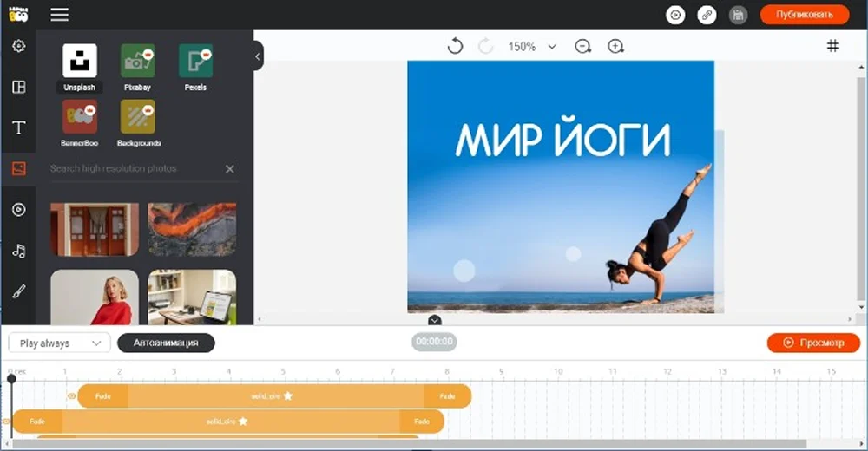
Task: Click the 5 second mark on timeline ruler
Action: click(283, 371)
